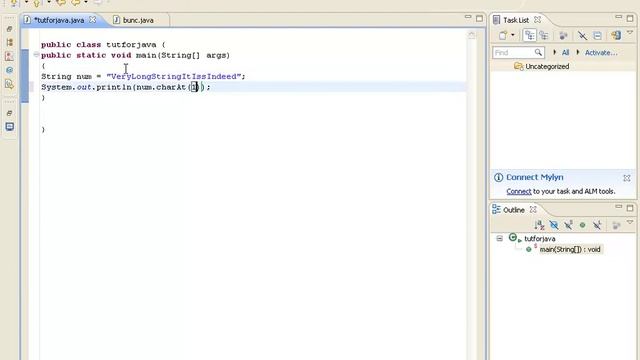640x360 pixels.
Task: Switch to the bunc.java editor tab
Action: [138, 20]
